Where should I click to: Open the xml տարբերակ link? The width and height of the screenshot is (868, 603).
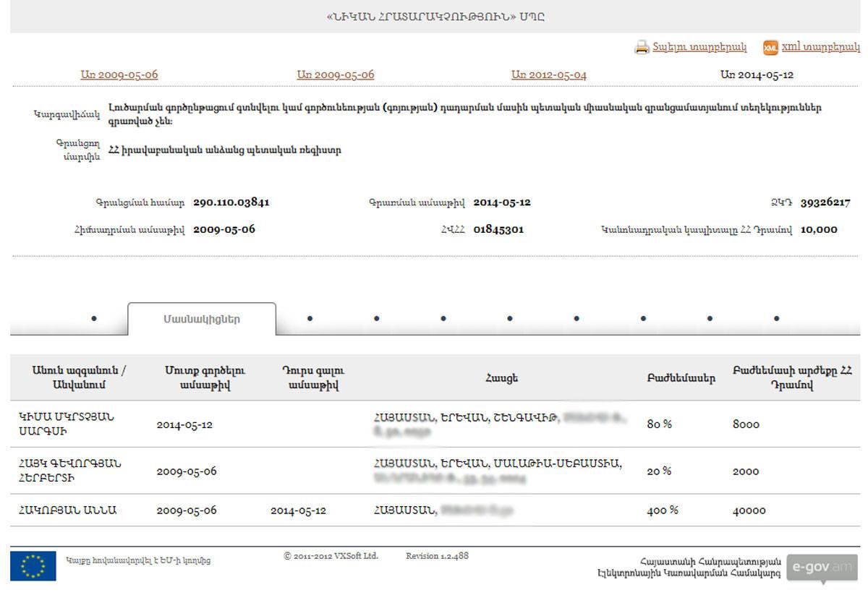point(820,47)
